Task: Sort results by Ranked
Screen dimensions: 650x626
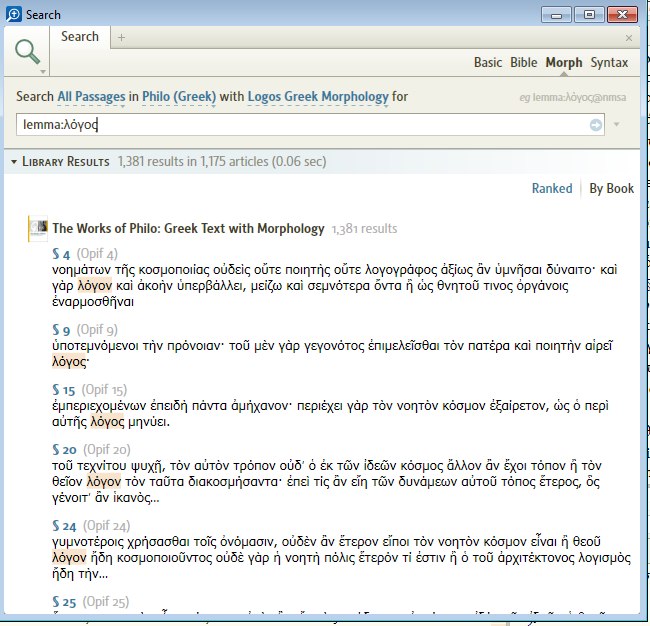Action: click(x=552, y=189)
